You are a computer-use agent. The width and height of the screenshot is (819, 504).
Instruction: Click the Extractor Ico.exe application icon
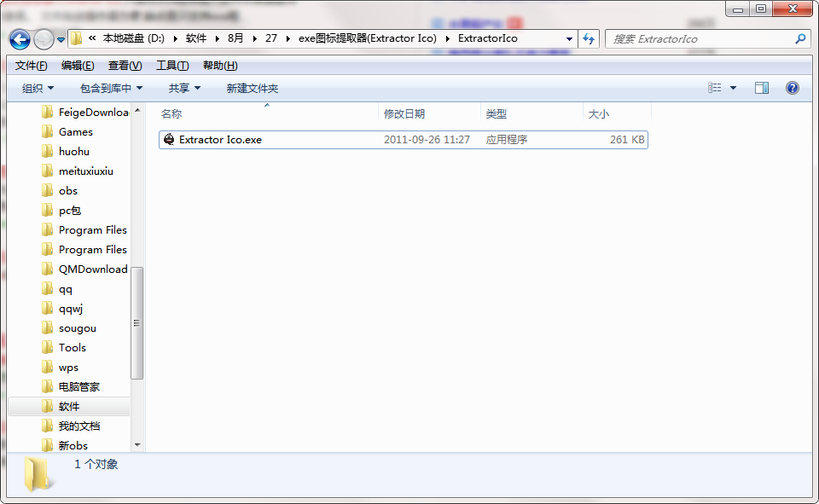[x=169, y=139]
